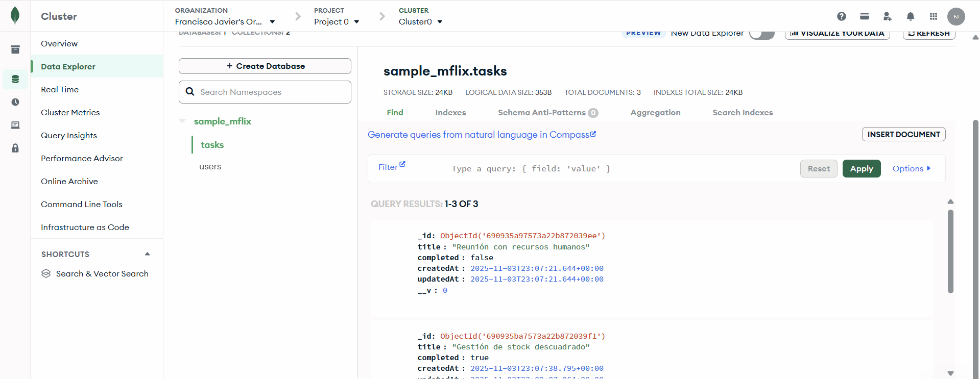Image resolution: width=980 pixels, height=379 pixels.
Task: Open the help question mark icon
Action: tap(842, 16)
